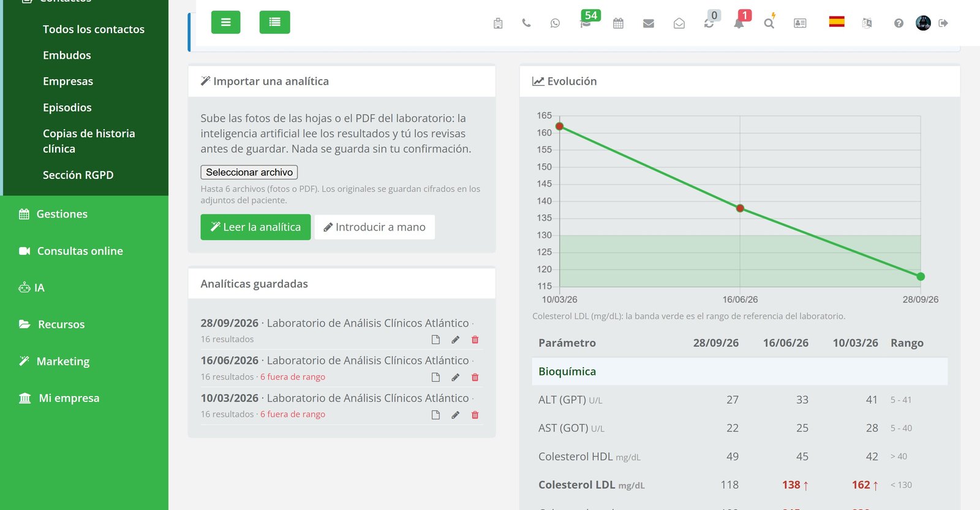Click the green list view button

(x=275, y=22)
